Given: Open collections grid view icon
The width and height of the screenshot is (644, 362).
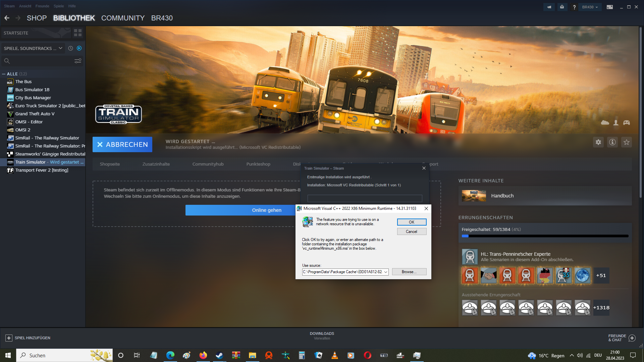Looking at the screenshot, I should click(x=78, y=33).
